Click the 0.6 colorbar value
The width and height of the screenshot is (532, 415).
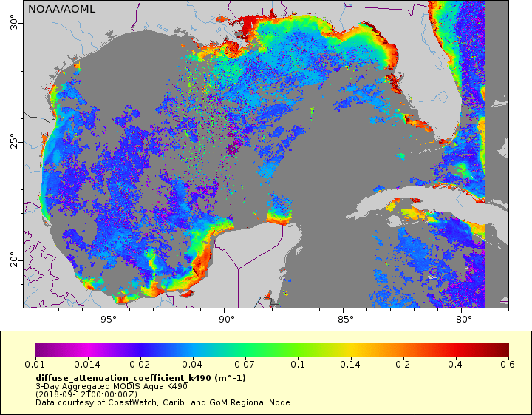tap(508, 365)
